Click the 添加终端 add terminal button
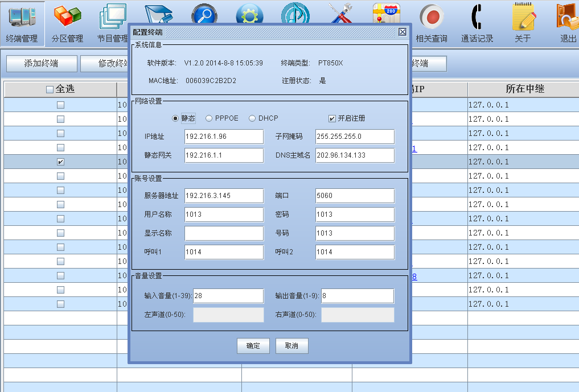579x392 pixels. click(x=41, y=64)
